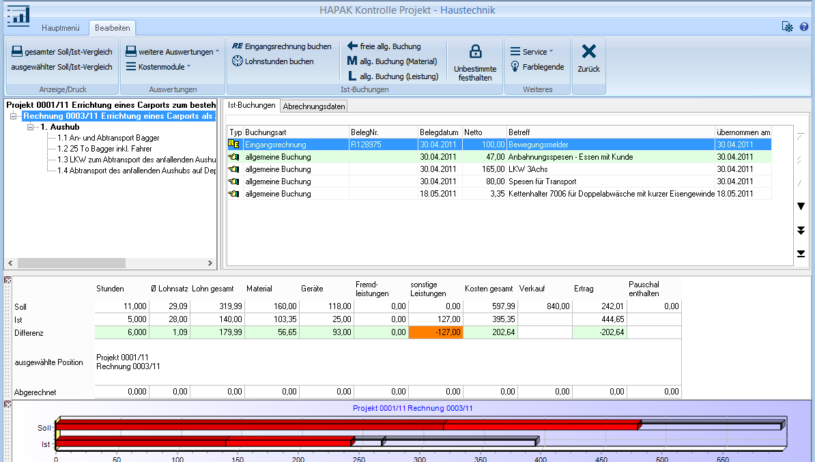
Task: Click RE icon of Eingangsrechnung row
Action: (x=234, y=144)
